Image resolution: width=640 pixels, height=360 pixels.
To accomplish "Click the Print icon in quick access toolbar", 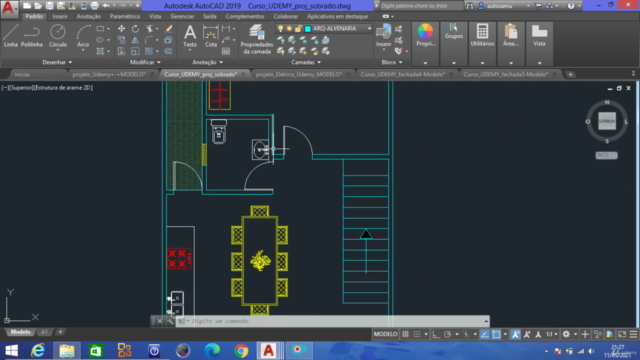I will click(x=94, y=6).
